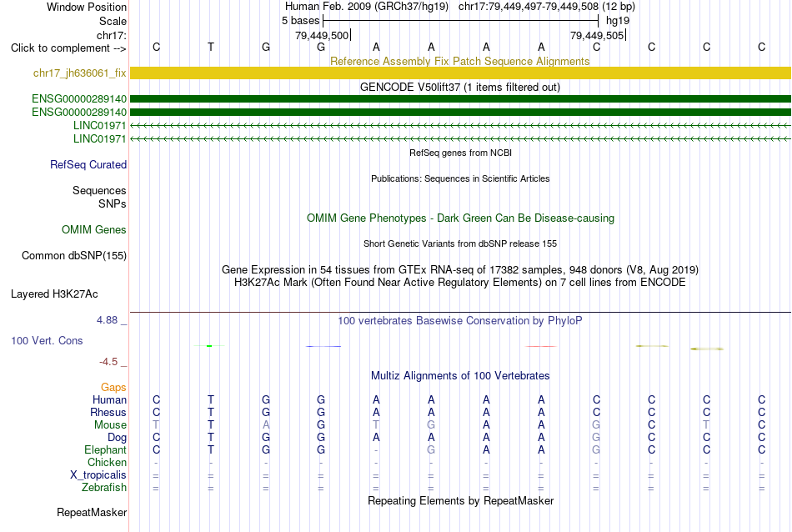
Task: Open the RefSeq genes from NCBI title
Action: point(460,153)
